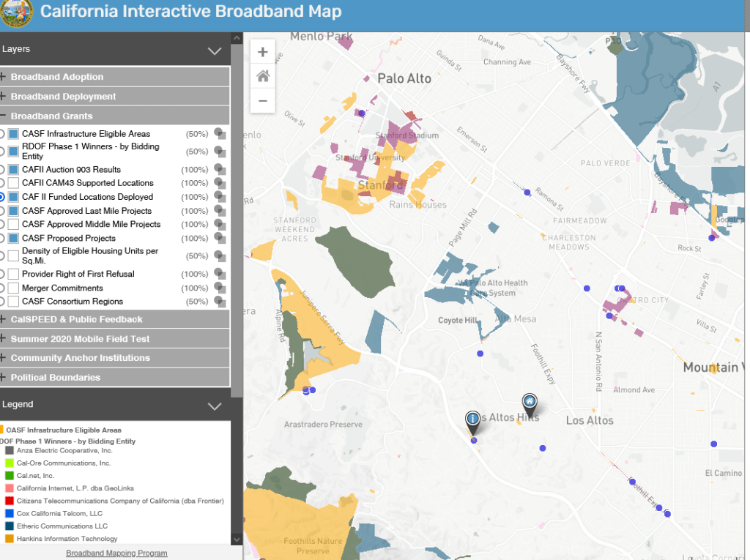Screen dimensions: 750x560
Task: Collapse the Layers panel chevron
Action: click(x=215, y=51)
